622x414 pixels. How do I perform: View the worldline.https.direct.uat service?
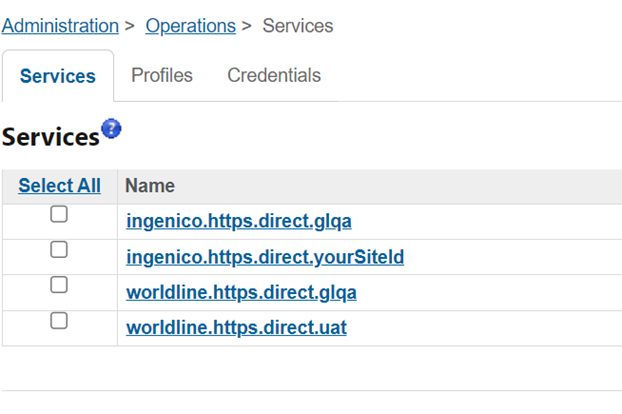coord(236,328)
